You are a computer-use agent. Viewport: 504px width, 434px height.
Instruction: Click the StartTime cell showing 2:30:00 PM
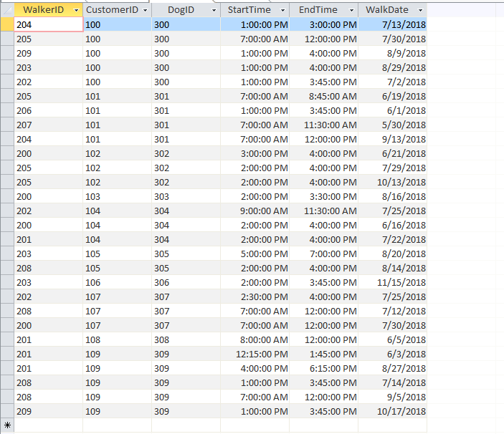coord(255,296)
